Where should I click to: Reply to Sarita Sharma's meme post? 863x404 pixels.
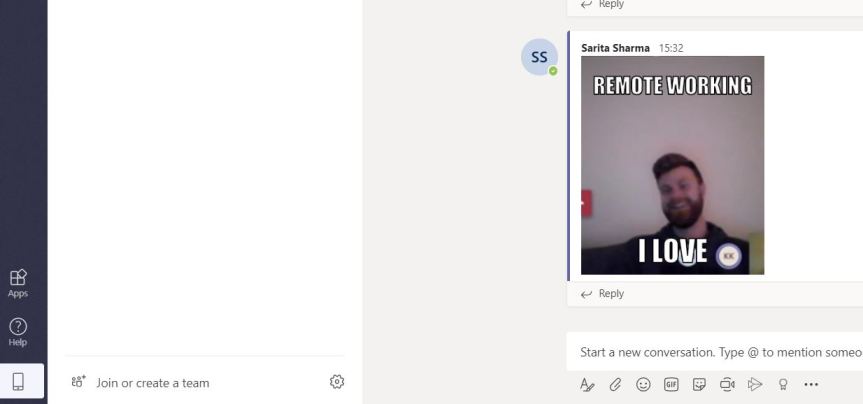click(603, 294)
